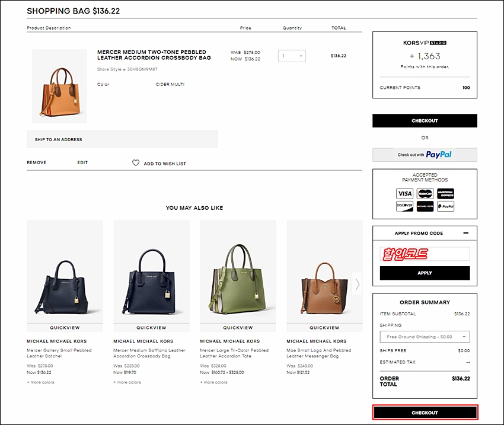Click the Now $119.70 price
The width and height of the screenshot is (504, 425).
tap(125, 372)
